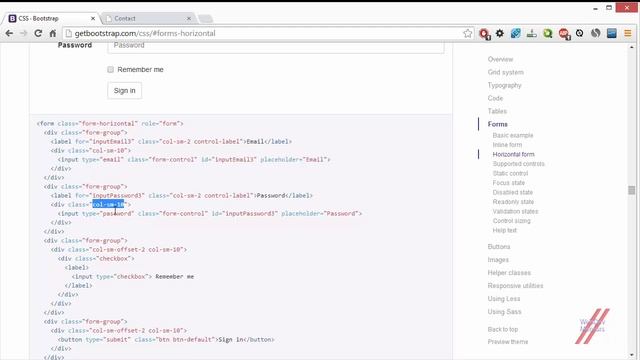This screenshot has width=640, height=360.
Task: Maximize the browser window
Action: coord(609,8)
